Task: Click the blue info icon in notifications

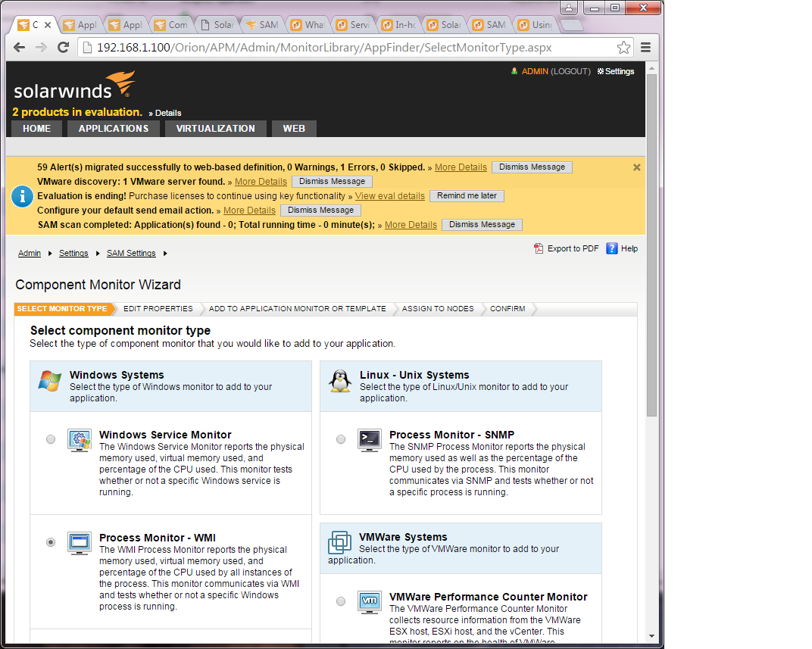Action: coord(22,196)
